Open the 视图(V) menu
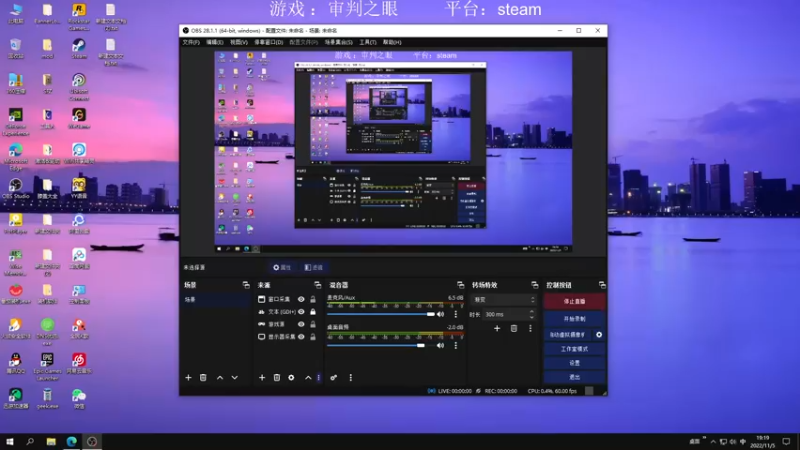 point(238,42)
